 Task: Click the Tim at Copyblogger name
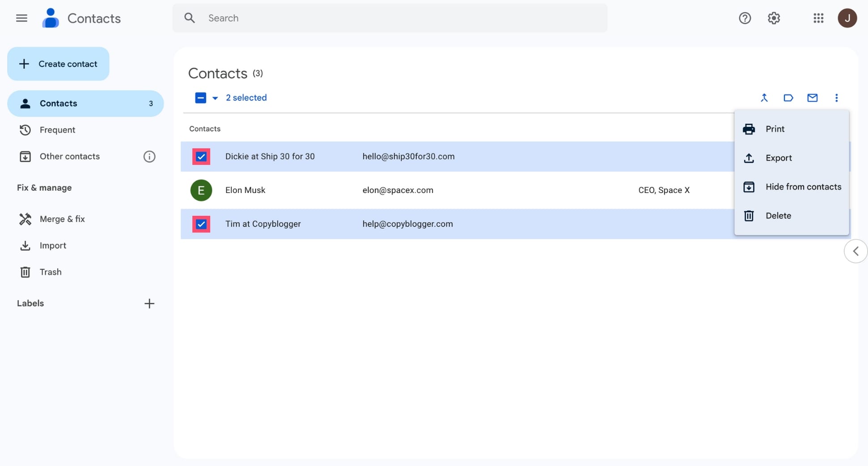pyautogui.click(x=263, y=224)
